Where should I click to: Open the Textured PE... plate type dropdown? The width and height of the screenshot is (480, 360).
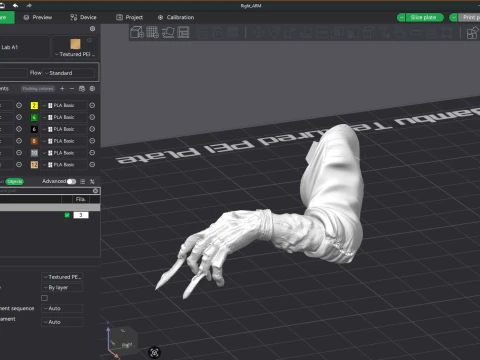62,277
